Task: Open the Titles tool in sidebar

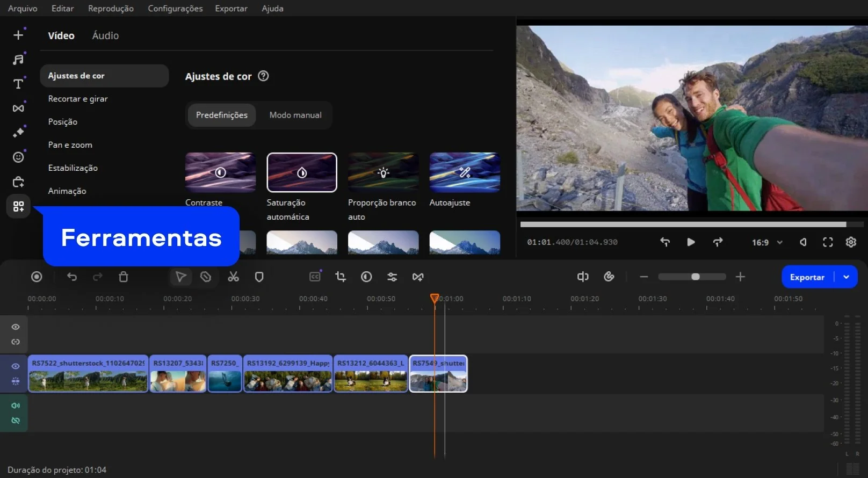Action: [x=18, y=84]
